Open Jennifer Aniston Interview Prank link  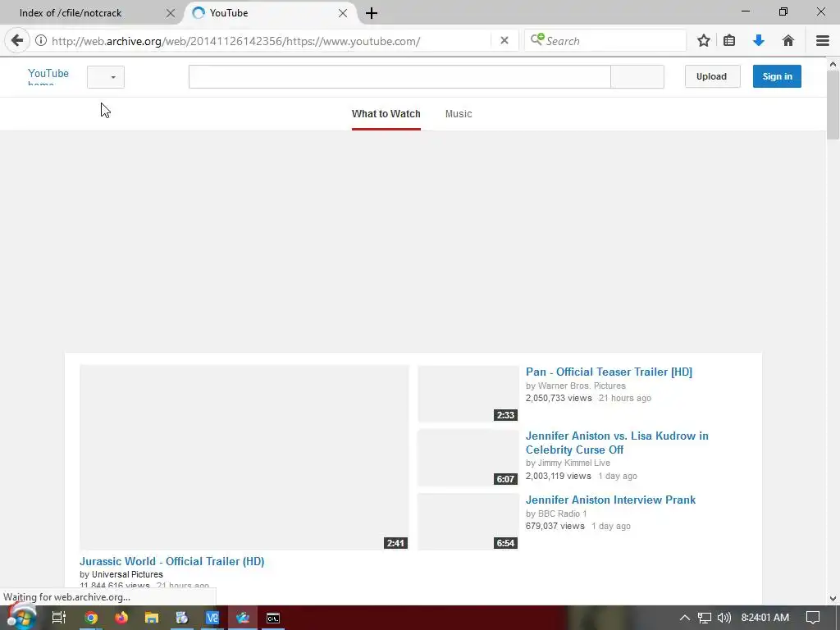(x=610, y=500)
